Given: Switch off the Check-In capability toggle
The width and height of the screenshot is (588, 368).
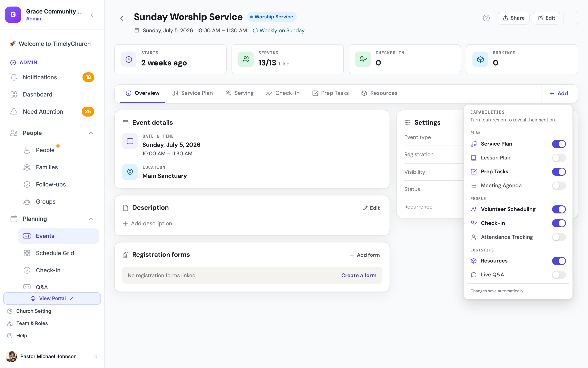Looking at the screenshot, I should 559,223.
